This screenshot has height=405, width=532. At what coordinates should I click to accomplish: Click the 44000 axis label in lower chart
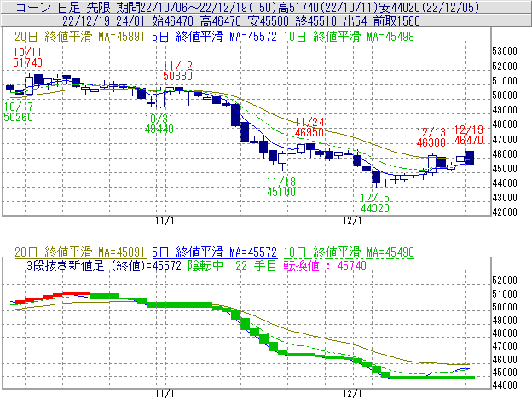coord(505,385)
